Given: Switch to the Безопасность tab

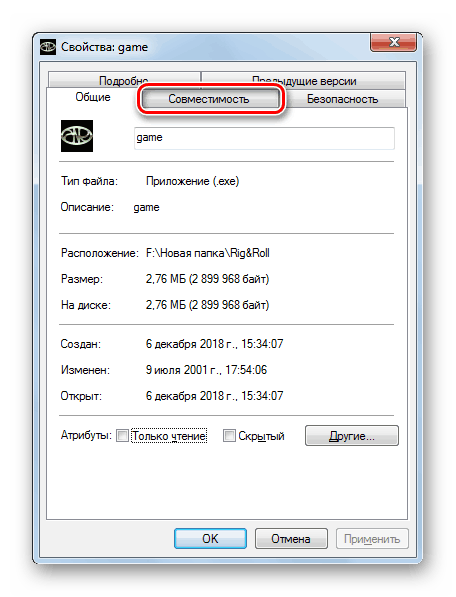Looking at the screenshot, I should pos(342,99).
